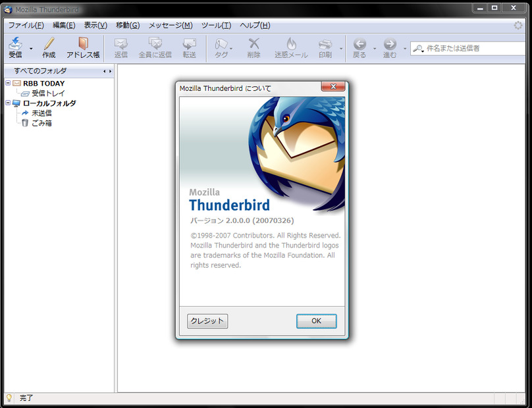Open the ヘルプ(H) menu
Screen dimensions: 532x408
click(255, 26)
